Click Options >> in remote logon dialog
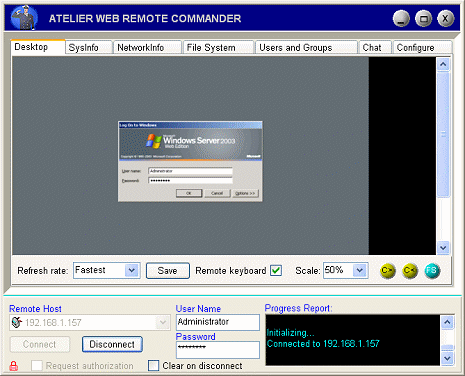This screenshot has height=376, width=465. coord(245,193)
